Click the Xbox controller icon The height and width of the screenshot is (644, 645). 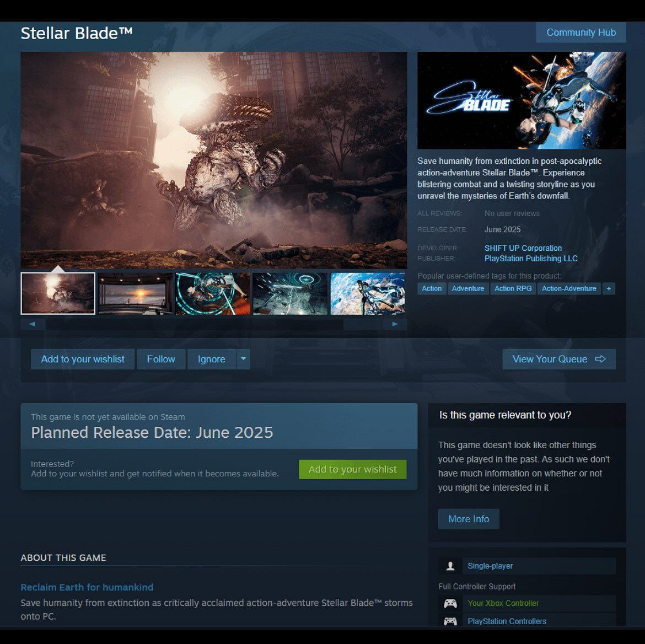450,603
